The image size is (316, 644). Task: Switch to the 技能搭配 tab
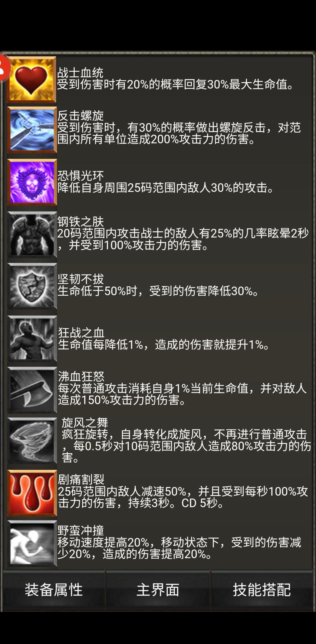[262, 590]
